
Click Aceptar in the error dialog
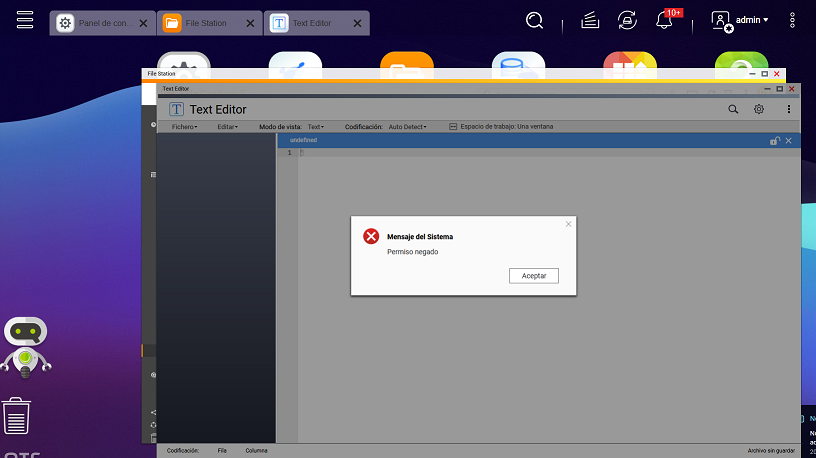(x=534, y=275)
